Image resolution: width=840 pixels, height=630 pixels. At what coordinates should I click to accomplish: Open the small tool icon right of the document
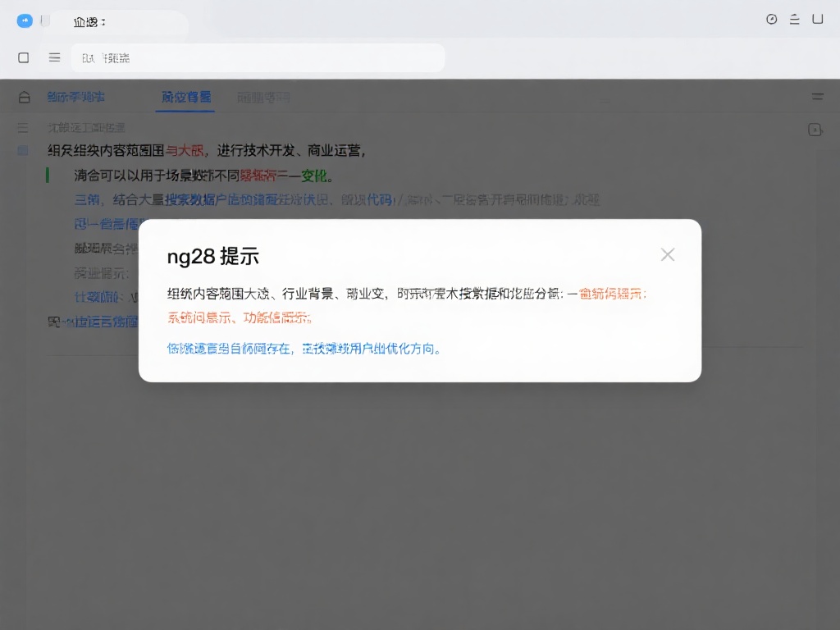pyautogui.click(x=814, y=129)
